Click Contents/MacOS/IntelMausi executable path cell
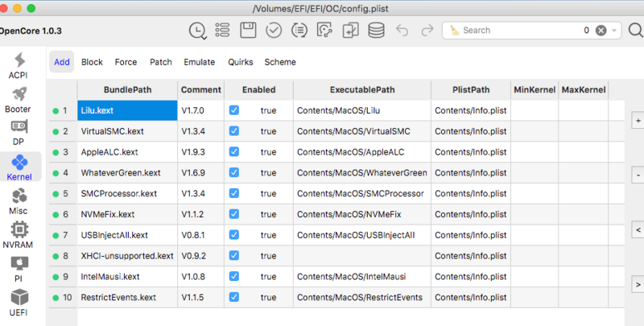The width and height of the screenshot is (644, 326). (362, 277)
